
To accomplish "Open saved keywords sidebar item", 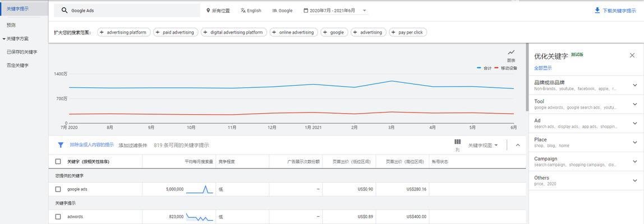I will 22,52.
